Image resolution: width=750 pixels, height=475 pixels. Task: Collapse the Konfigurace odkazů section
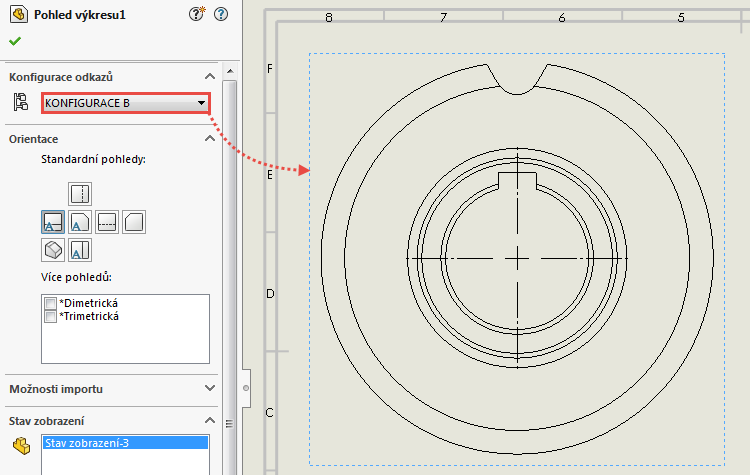click(210, 77)
